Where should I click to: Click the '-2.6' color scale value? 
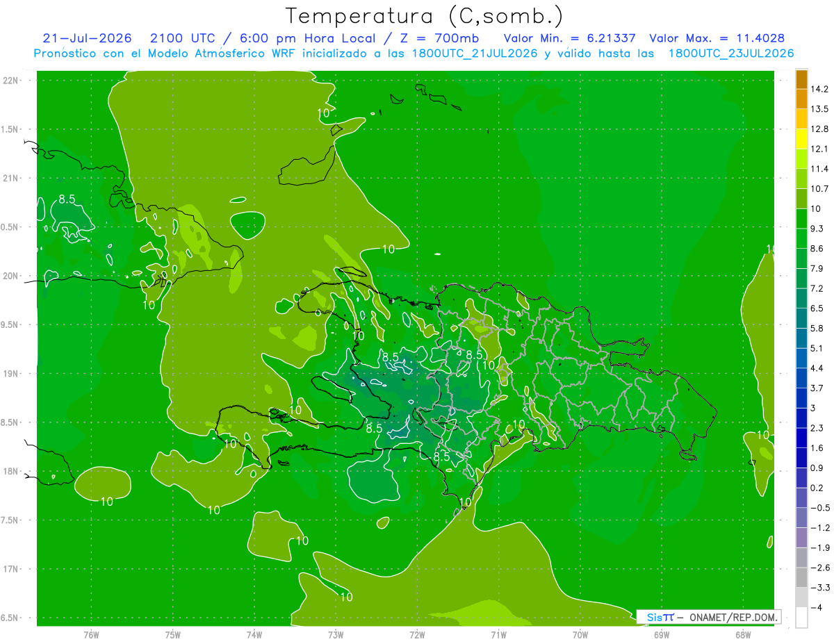pyautogui.click(x=820, y=568)
